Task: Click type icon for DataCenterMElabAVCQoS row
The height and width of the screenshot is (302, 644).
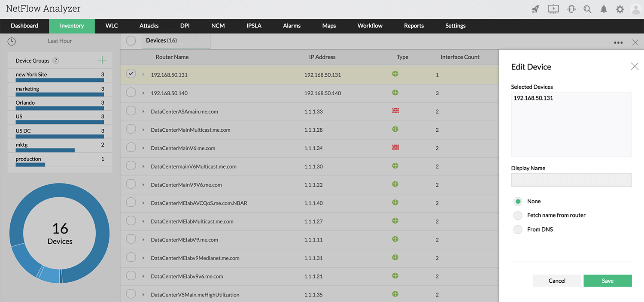Action: 395,202
